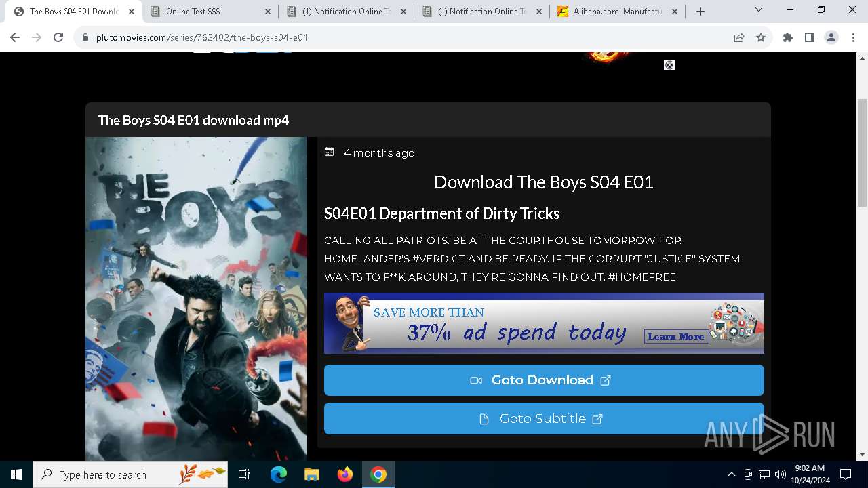This screenshot has width=868, height=488.
Task: Close the Online Test $$$ tab
Action: [267, 12]
